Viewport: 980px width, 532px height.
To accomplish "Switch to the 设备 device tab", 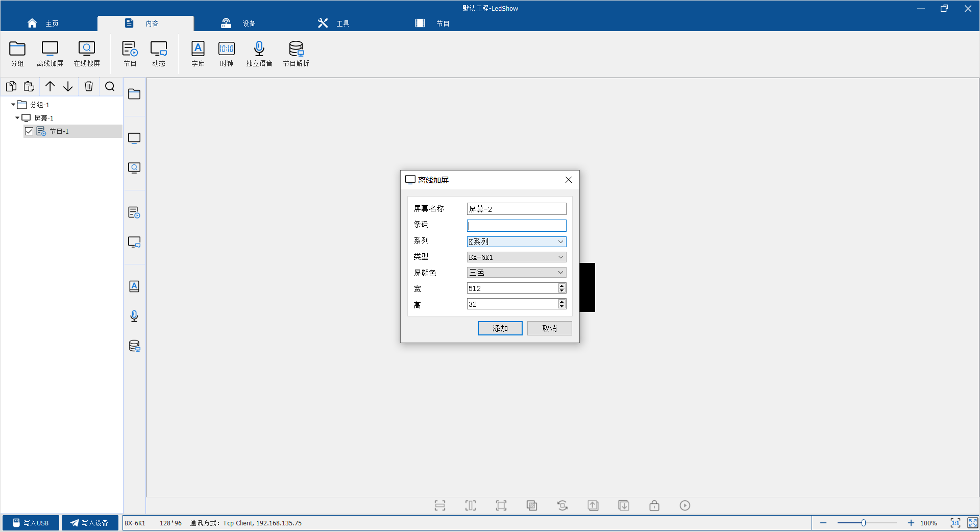I will click(238, 23).
